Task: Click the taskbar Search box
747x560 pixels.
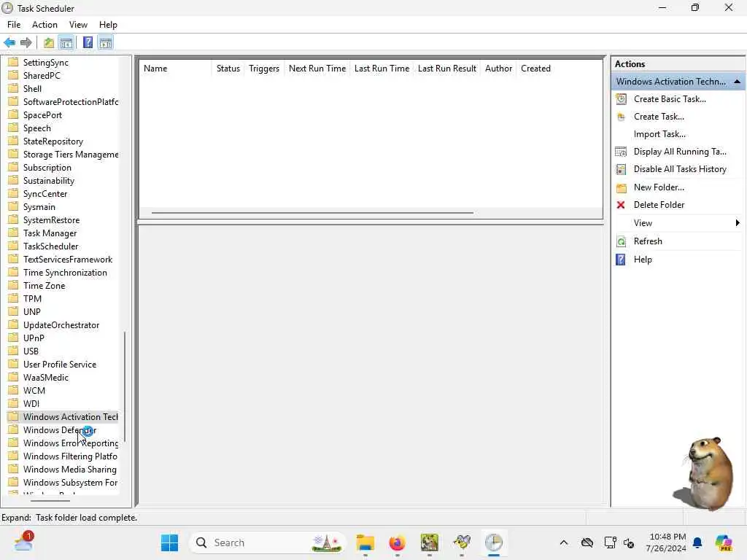Action: (268, 542)
